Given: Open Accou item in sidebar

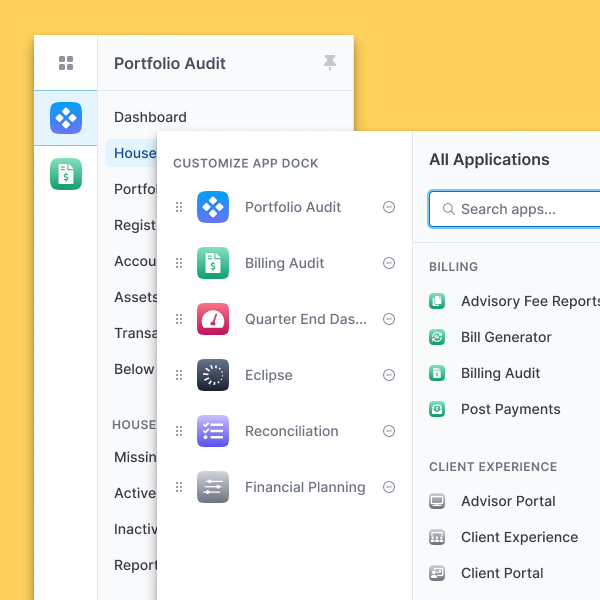Looking at the screenshot, I should point(135,261).
